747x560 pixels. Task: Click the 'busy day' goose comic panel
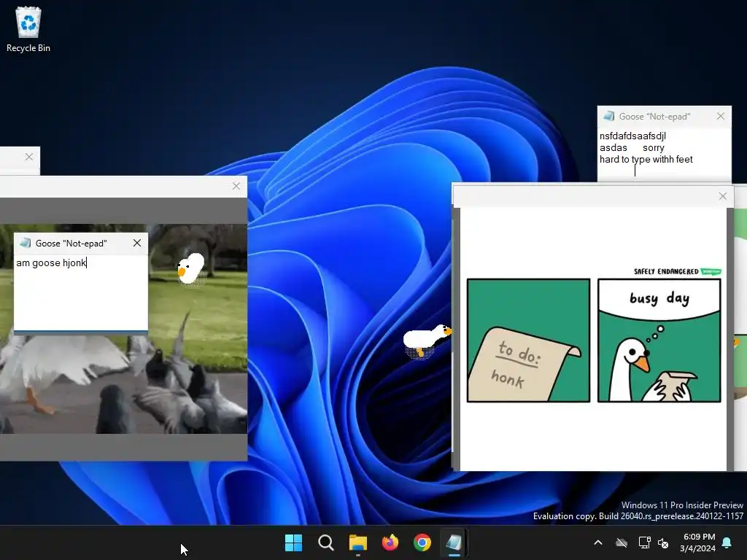click(x=659, y=341)
